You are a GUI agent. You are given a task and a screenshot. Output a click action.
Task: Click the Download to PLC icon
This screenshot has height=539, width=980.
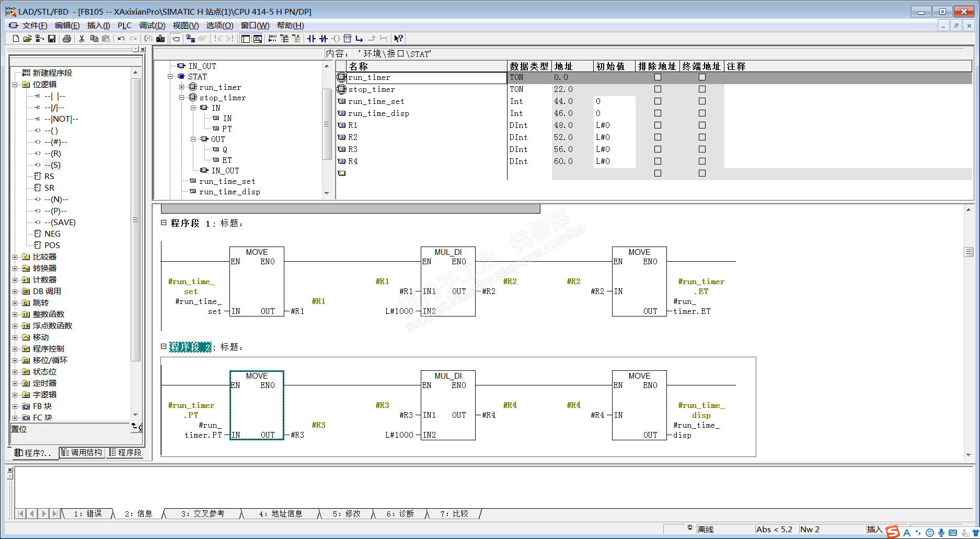pos(160,39)
